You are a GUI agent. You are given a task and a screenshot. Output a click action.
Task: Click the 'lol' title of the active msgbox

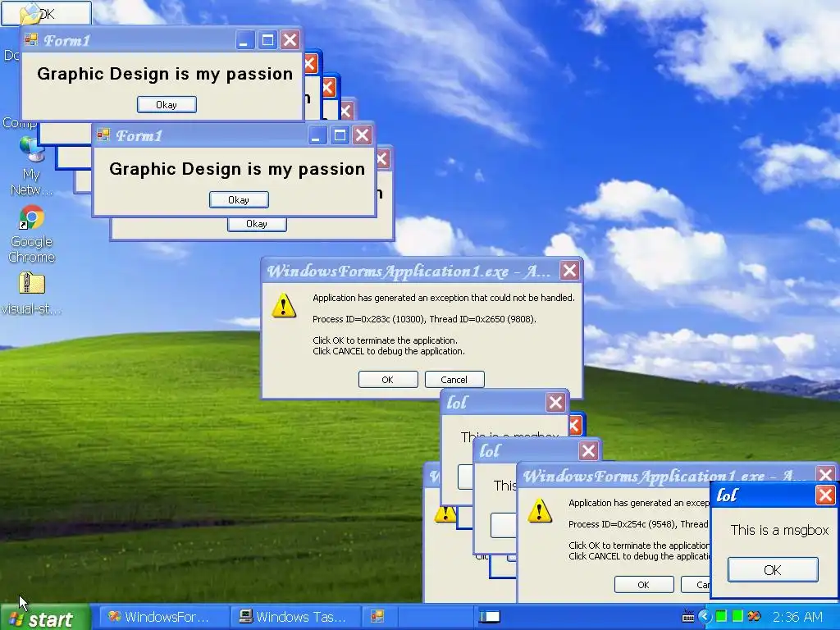click(x=727, y=495)
